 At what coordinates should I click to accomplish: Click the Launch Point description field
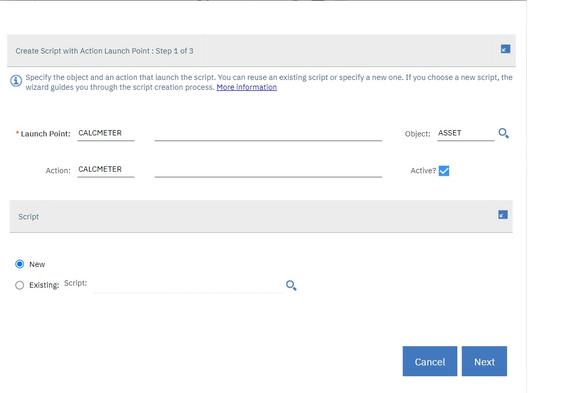[x=268, y=134]
